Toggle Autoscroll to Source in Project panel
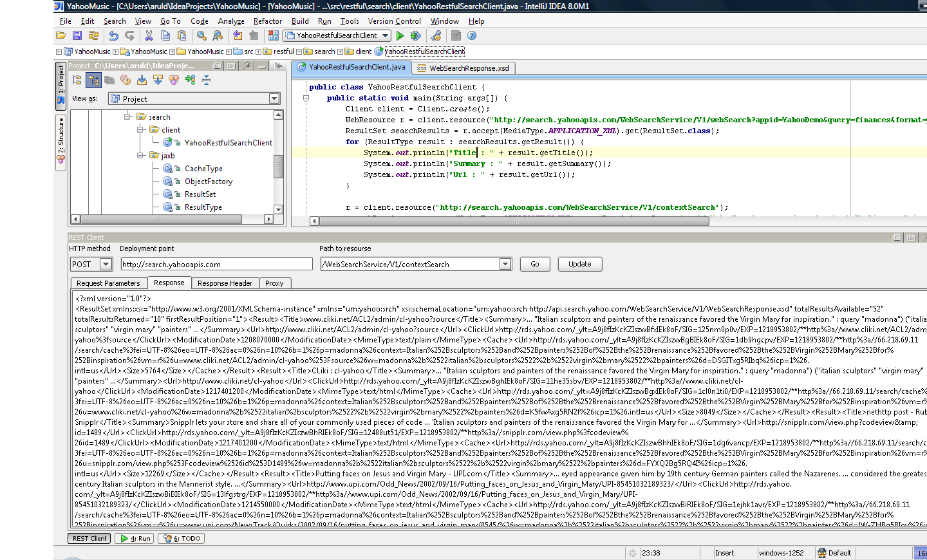This screenshot has height=560, width=927. tap(142, 80)
